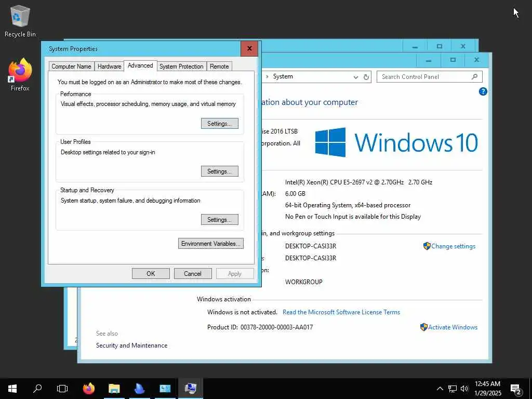Click the Windows is not activated text
The width and height of the screenshot is (532, 399).
(x=242, y=312)
